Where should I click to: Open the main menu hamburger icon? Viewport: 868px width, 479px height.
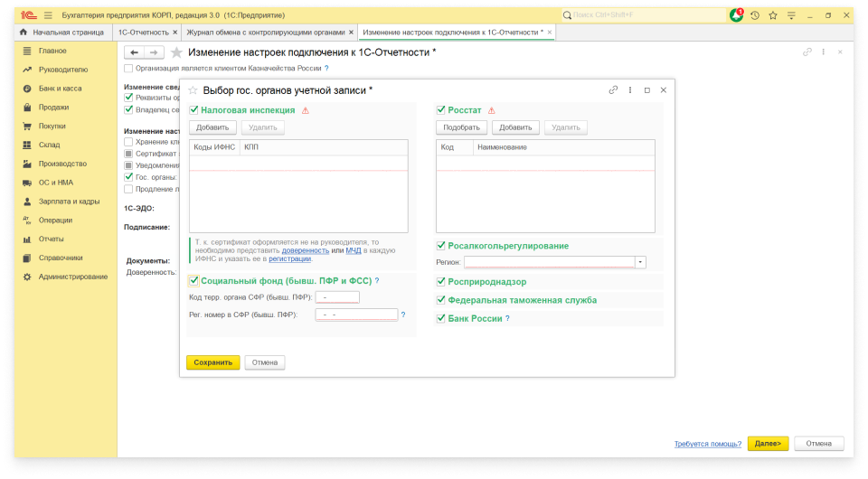pos(48,15)
